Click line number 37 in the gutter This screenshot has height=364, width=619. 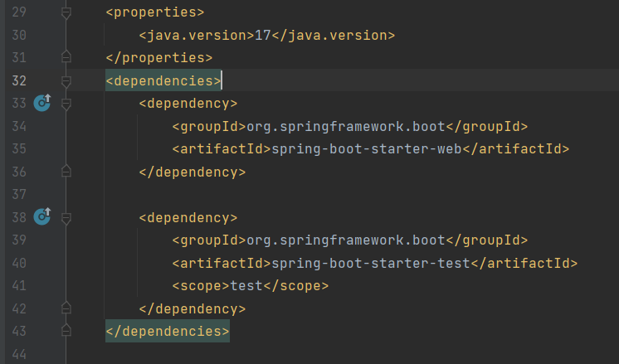pyautogui.click(x=19, y=194)
